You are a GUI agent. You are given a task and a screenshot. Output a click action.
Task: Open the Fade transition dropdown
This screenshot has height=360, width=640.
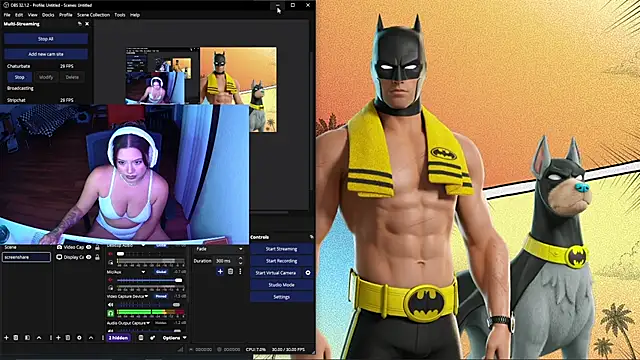click(219, 249)
